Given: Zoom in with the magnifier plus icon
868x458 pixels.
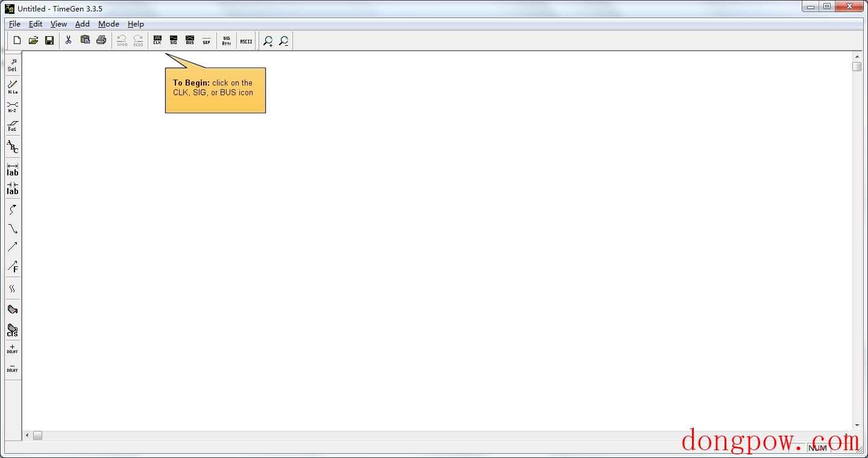Looking at the screenshot, I should (268, 40).
